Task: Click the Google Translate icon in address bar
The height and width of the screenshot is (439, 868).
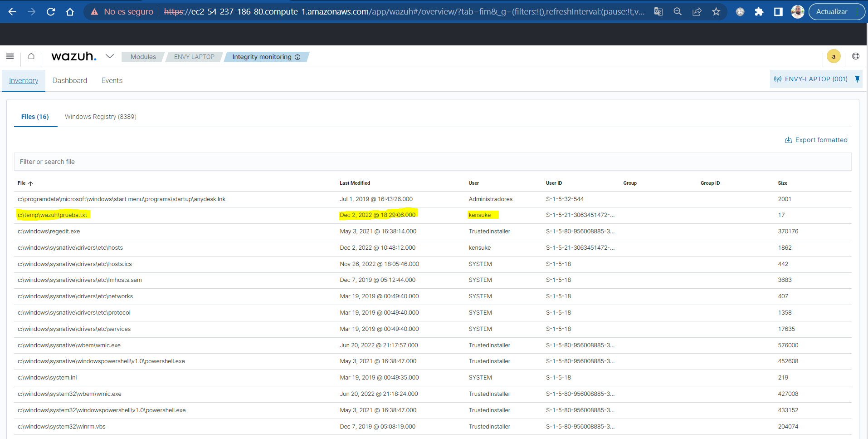Action: (658, 12)
